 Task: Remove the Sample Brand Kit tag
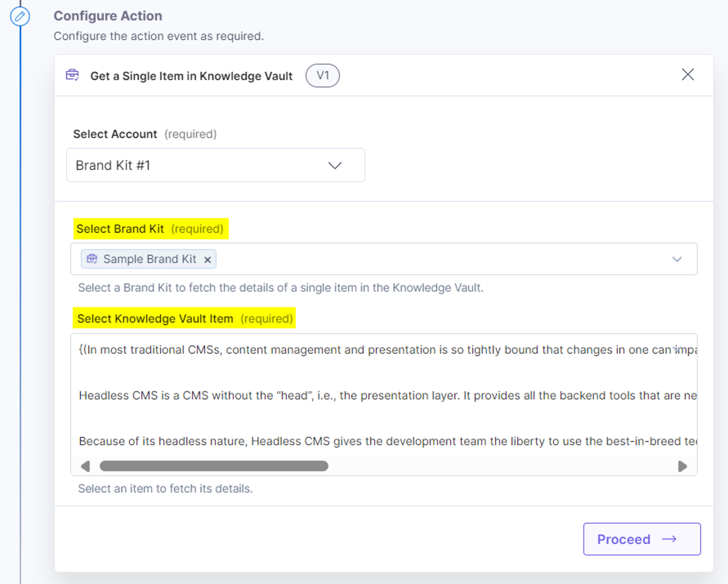[x=207, y=260]
